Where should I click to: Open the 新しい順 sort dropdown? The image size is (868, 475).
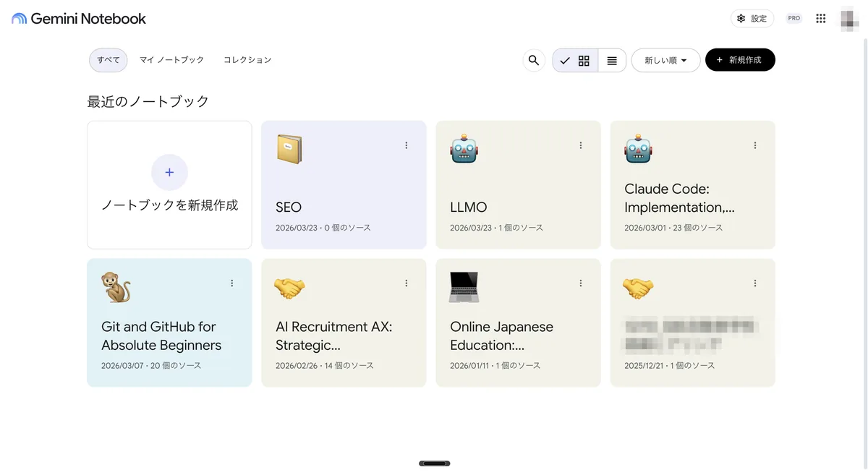[665, 61]
